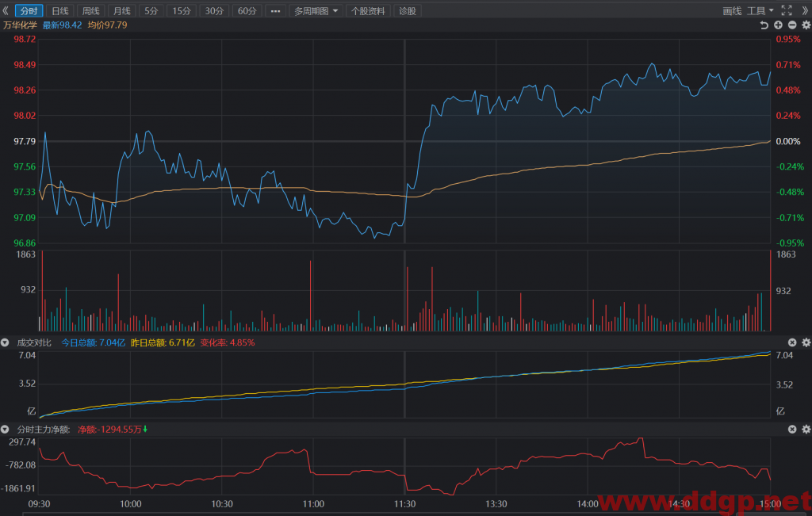Switch to the 分时 tab
This screenshot has height=516, width=812.
[29, 11]
